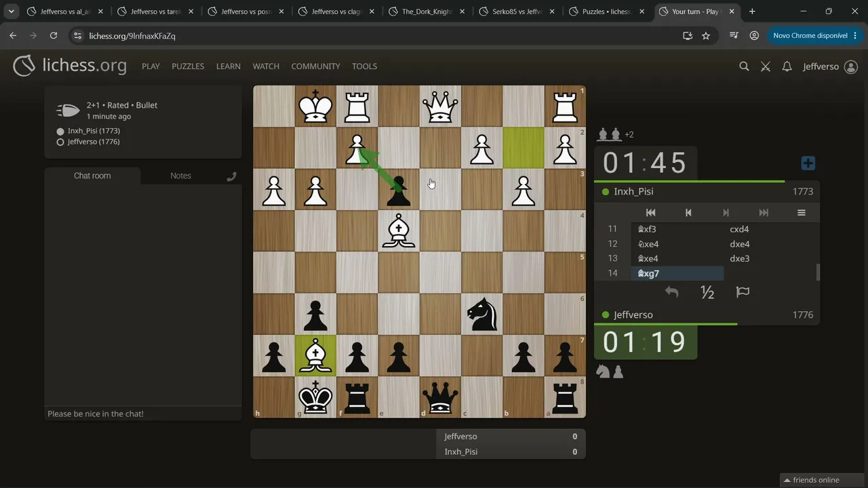The width and height of the screenshot is (868, 488).
Task: Open the lichess search icon
Action: click(x=744, y=66)
